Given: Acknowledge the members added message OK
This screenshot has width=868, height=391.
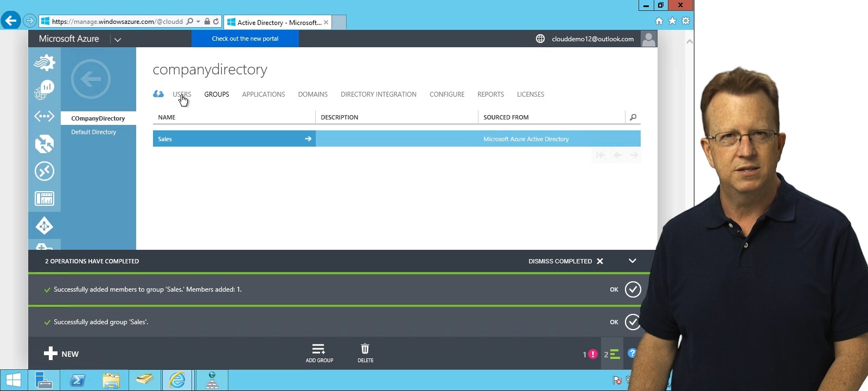Looking at the screenshot, I should click(633, 289).
